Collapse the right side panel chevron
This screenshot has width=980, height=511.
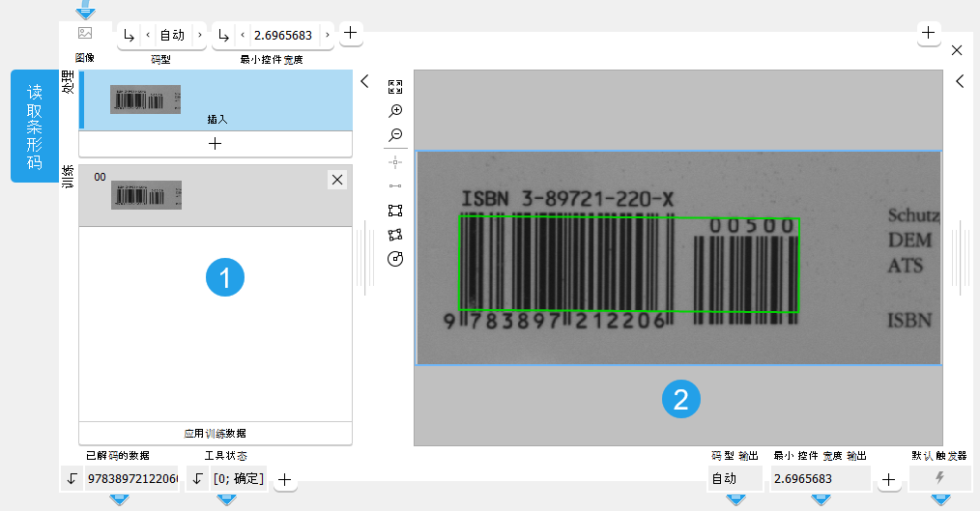[960, 82]
